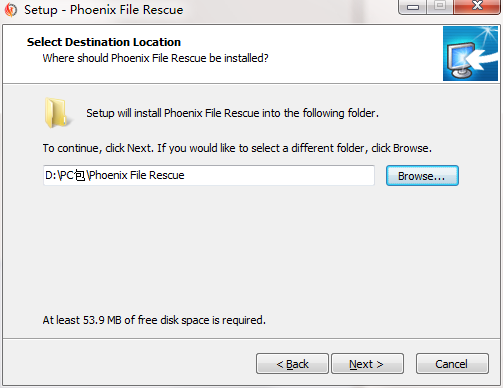The height and width of the screenshot is (388, 503).
Task: Click the 'Setup - Phoenix File Rescue' window title
Action: [x=104, y=10]
